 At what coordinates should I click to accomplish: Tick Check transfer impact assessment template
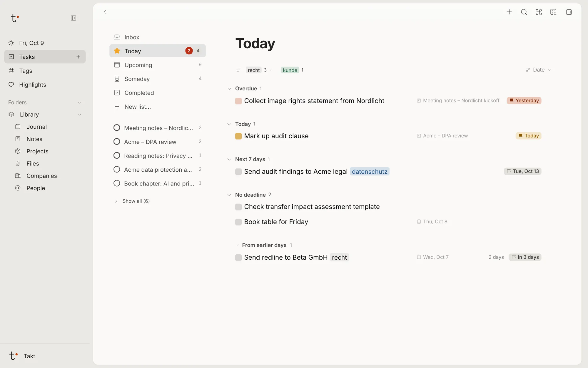coord(238,207)
